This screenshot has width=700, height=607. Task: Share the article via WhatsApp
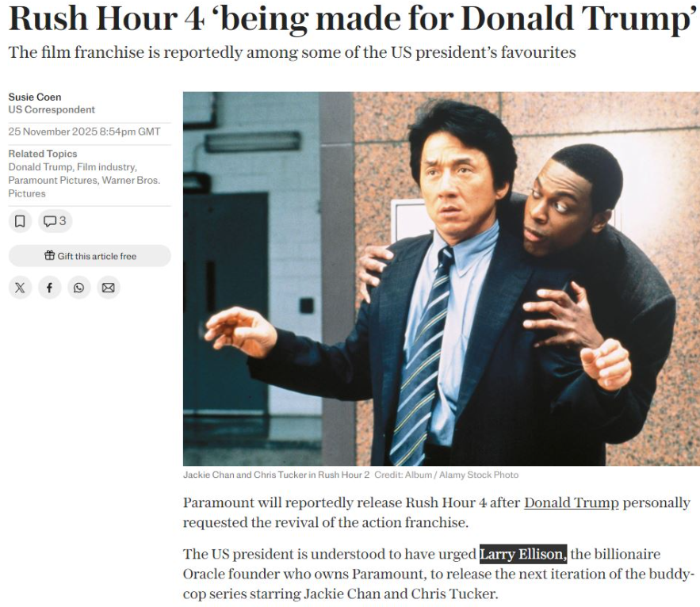(79, 288)
